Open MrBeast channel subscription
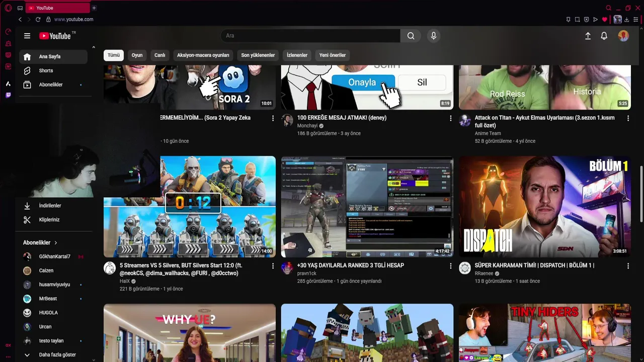Screen dimensions: 644x362 click(53, 299)
